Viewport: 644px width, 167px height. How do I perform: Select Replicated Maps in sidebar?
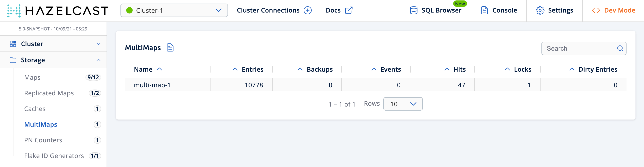pos(49,93)
